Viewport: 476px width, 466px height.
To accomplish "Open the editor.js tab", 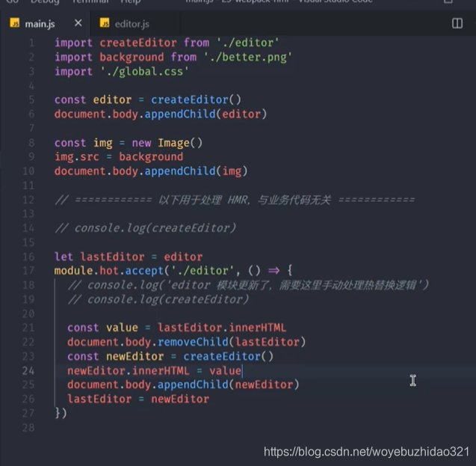I will click(132, 24).
